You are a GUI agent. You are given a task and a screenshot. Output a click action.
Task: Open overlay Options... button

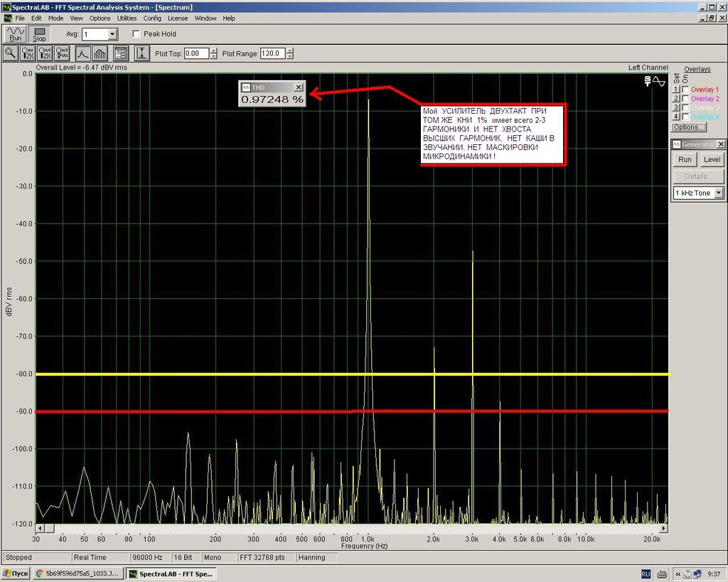pyautogui.click(x=689, y=127)
